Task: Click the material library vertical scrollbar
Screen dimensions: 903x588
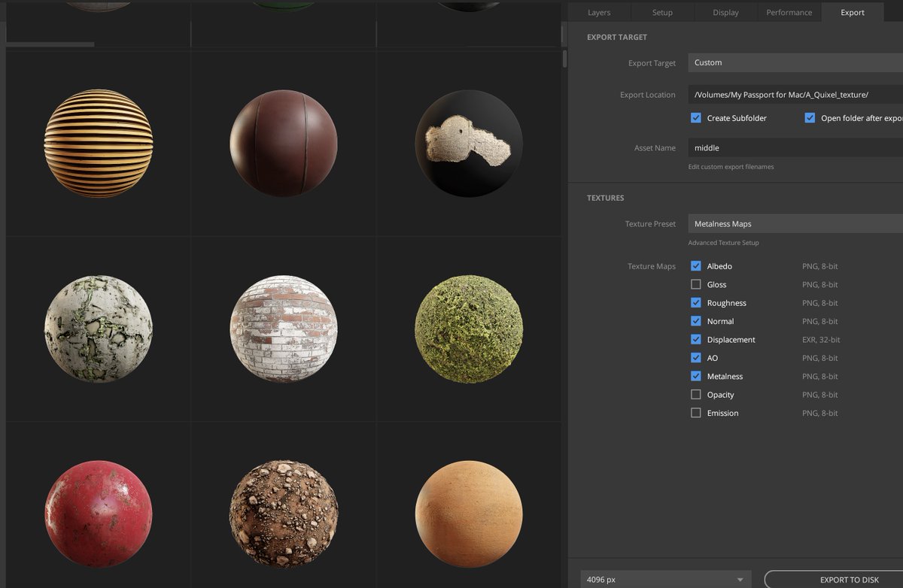Action: (565, 59)
